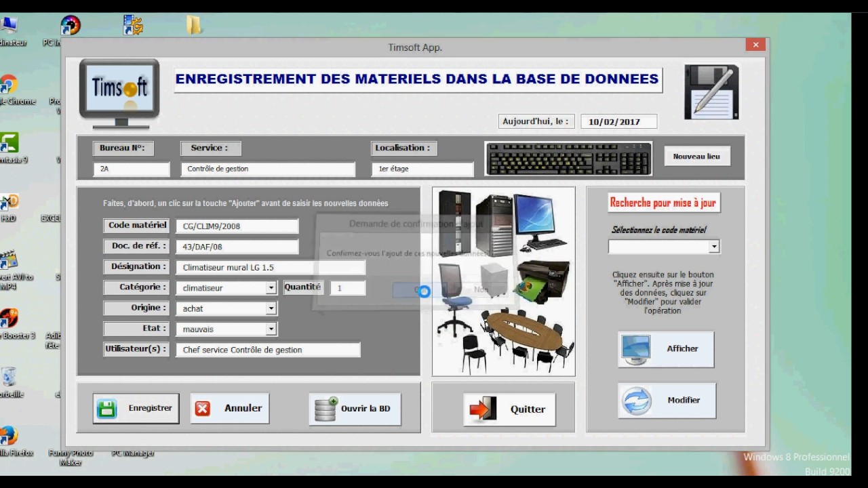Viewport: 868px width, 488px height.
Task: Click the floppy disk and pencil icon
Action: (711, 92)
